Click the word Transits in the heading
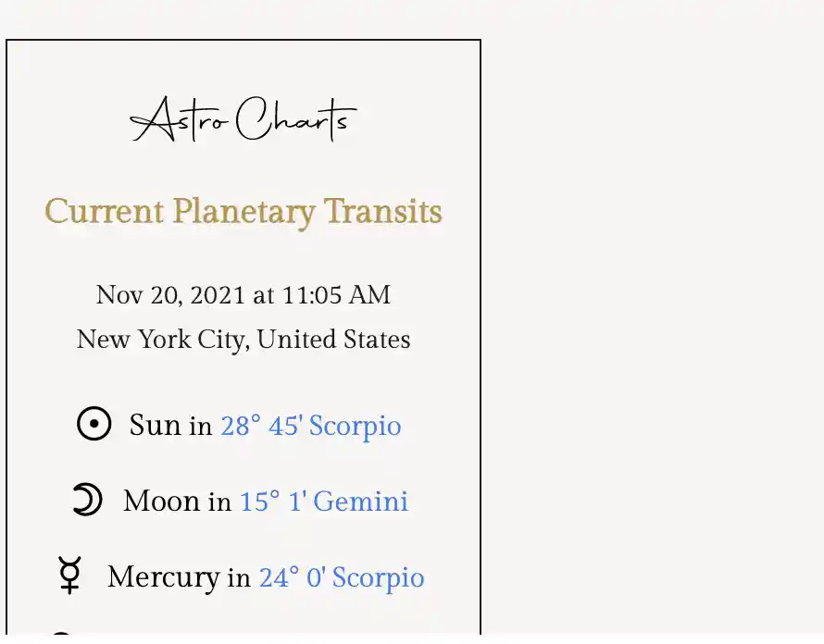824x644 pixels. (382, 211)
